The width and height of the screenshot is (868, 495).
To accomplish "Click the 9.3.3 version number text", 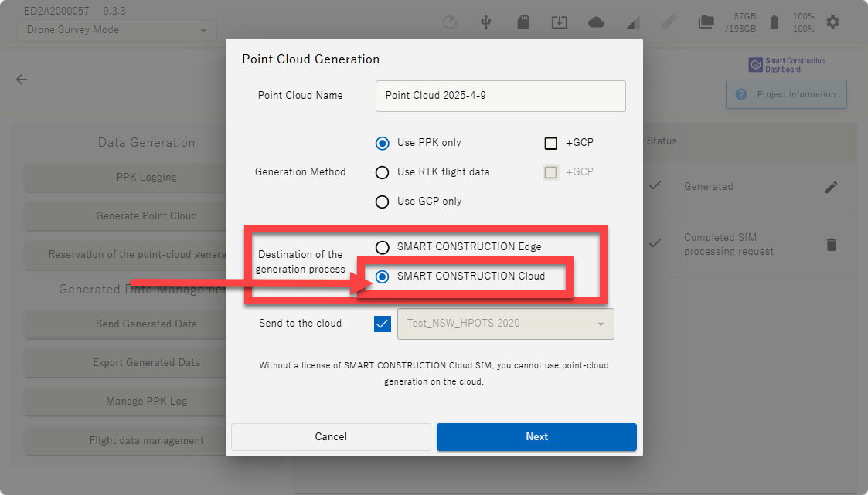I will (x=114, y=11).
